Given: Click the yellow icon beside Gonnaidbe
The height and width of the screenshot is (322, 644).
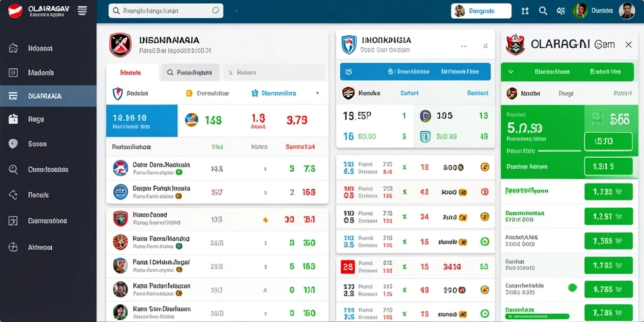Looking at the screenshot, I should pyautogui.click(x=189, y=94).
